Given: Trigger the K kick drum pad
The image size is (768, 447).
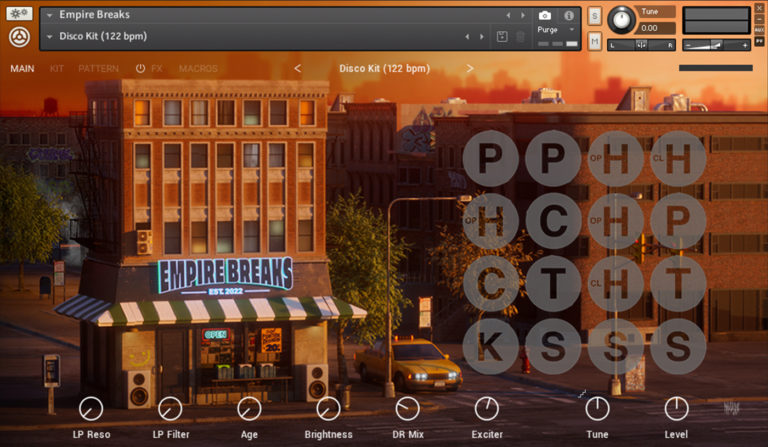Looking at the screenshot, I should pyautogui.click(x=490, y=346).
